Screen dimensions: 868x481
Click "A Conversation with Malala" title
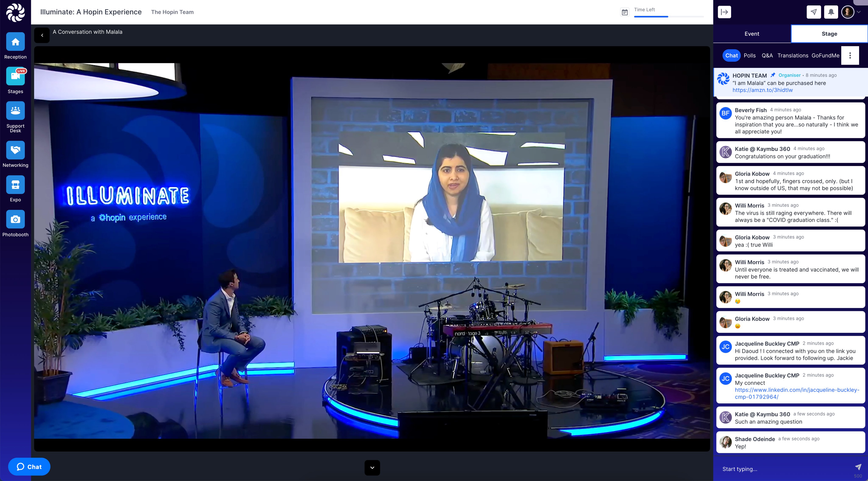click(x=88, y=32)
